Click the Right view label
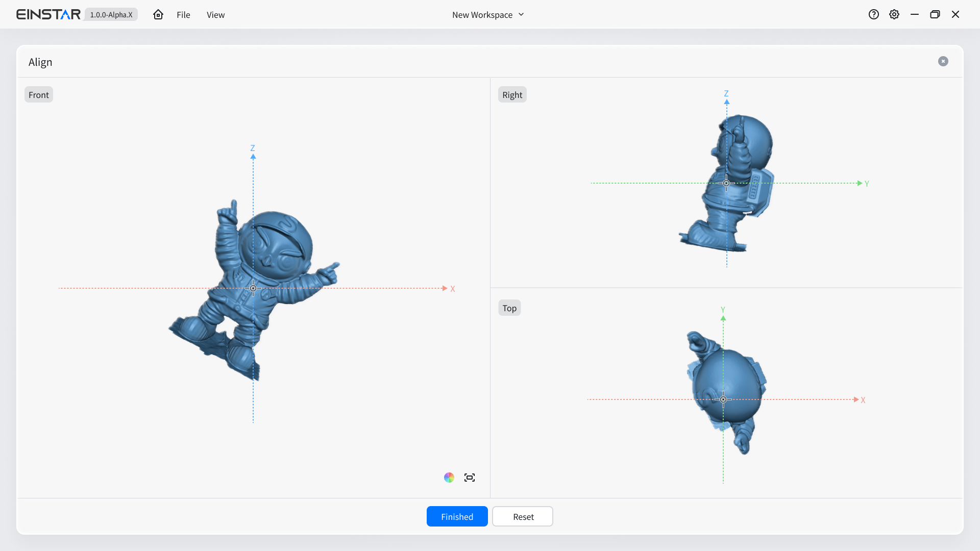 click(x=512, y=95)
